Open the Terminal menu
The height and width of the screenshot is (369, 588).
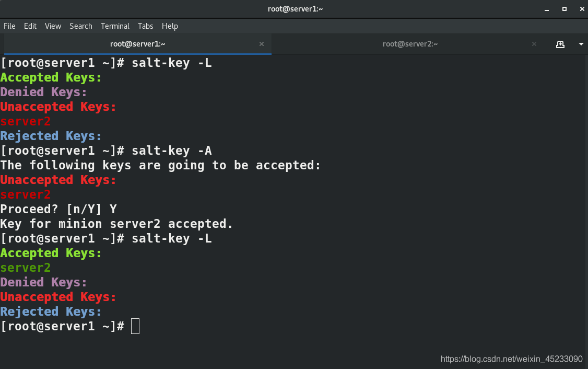pyautogui.click(x=115, y=26)
